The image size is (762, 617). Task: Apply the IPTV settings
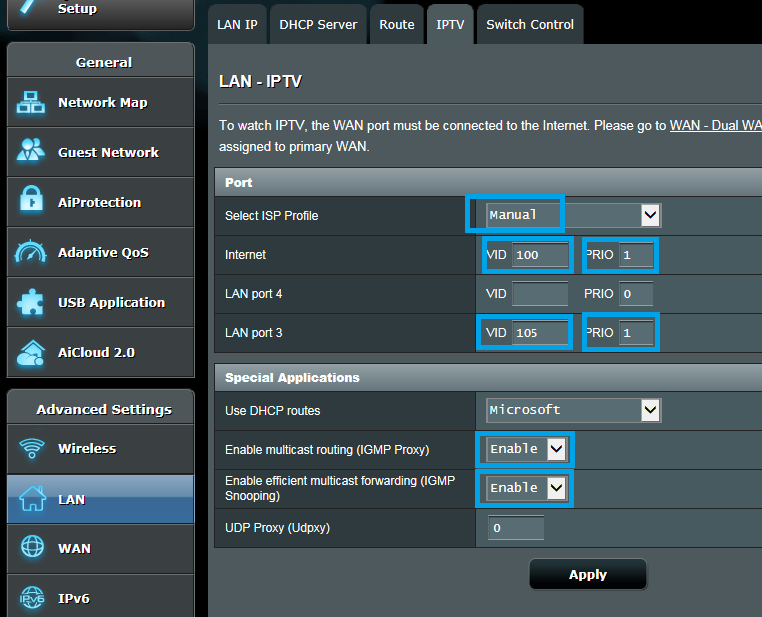588,574
